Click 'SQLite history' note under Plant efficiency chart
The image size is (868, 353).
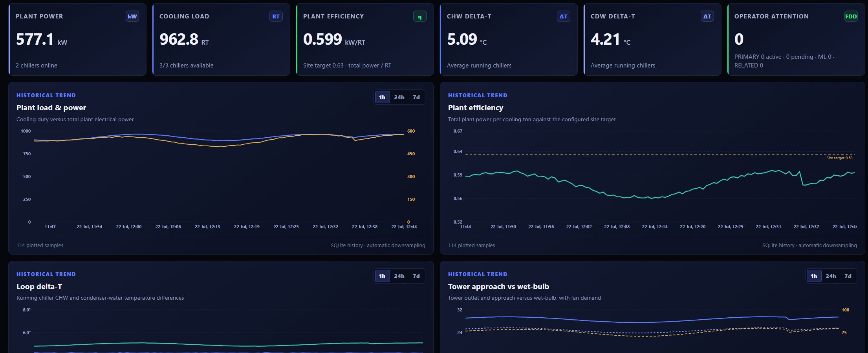(x=809, y=246)
